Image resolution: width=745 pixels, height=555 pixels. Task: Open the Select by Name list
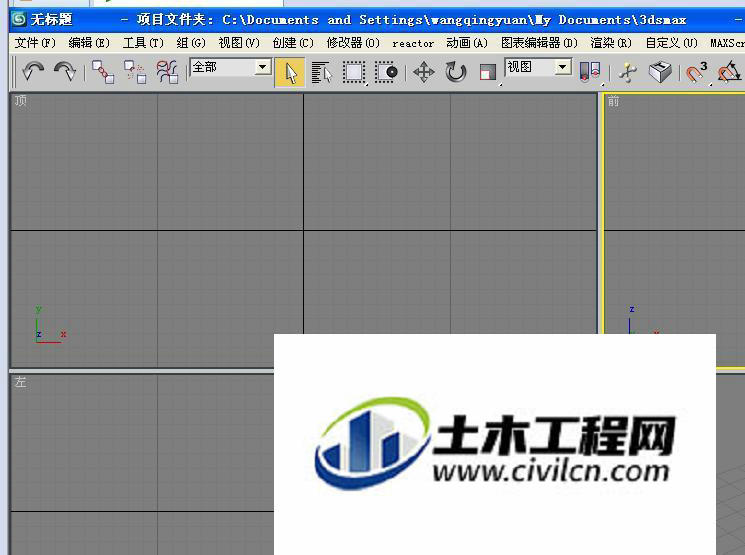pyautogui.click(x=322, y=72)
